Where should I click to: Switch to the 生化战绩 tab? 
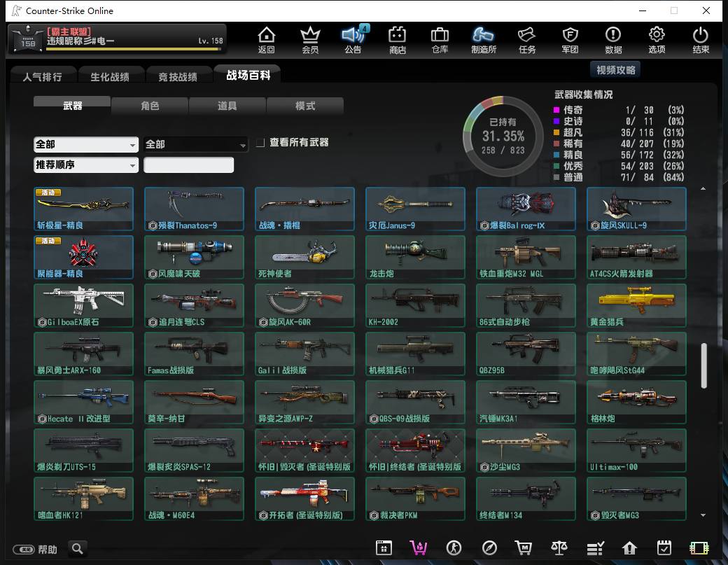(x=110, y=76)
